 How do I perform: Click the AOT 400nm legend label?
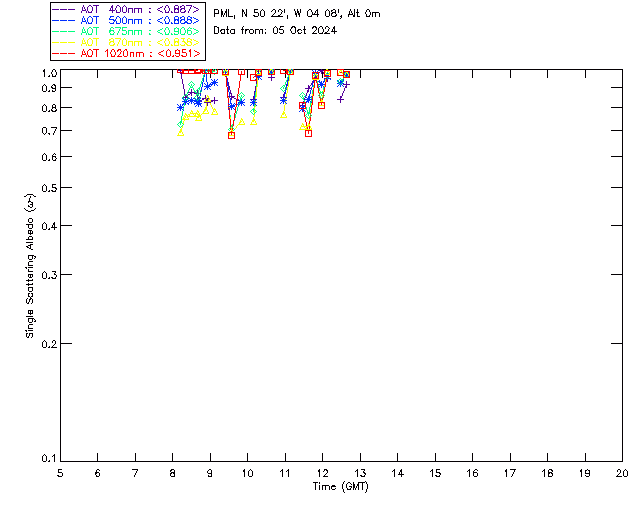(140, 9)
